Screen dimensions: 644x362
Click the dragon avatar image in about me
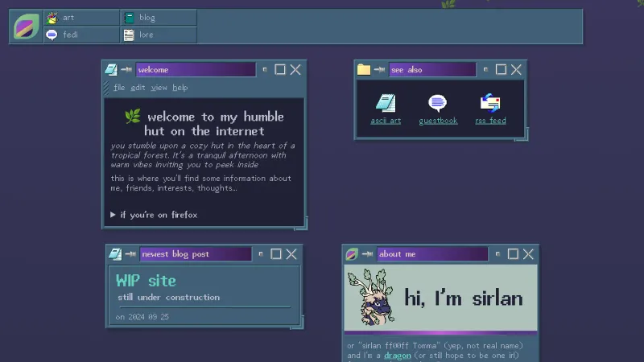[370, 298]
